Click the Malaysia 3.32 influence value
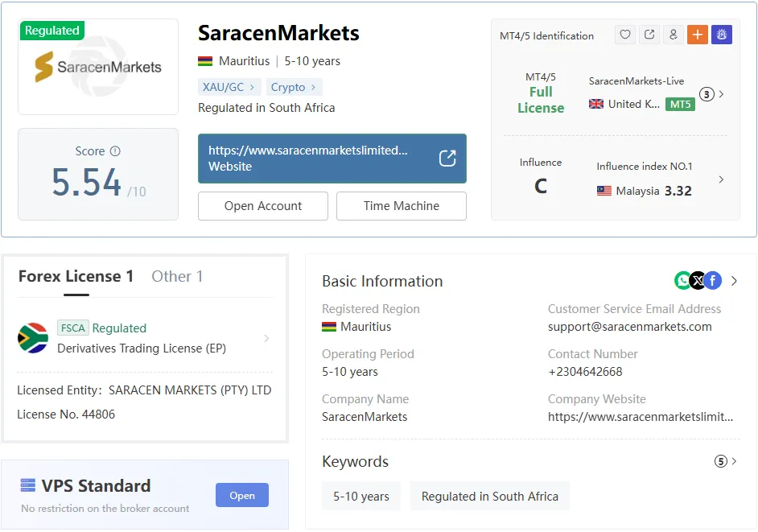The image size is (758, 532). [678, 191]
